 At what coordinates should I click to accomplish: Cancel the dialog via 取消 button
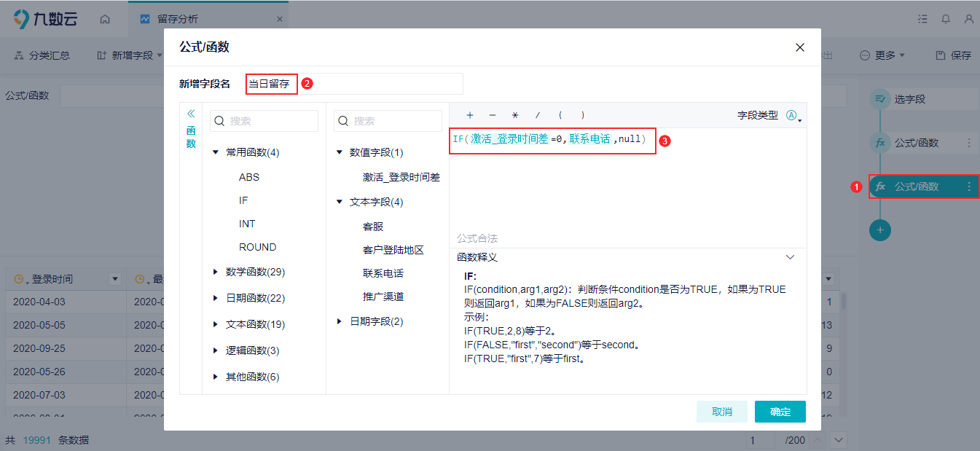coord(722,412)
